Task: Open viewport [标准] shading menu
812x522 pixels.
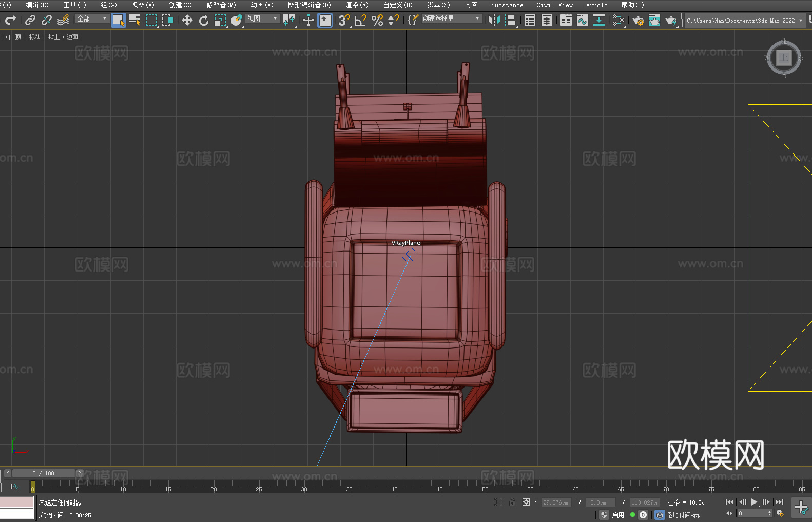Action: click(x=34, y=37)
